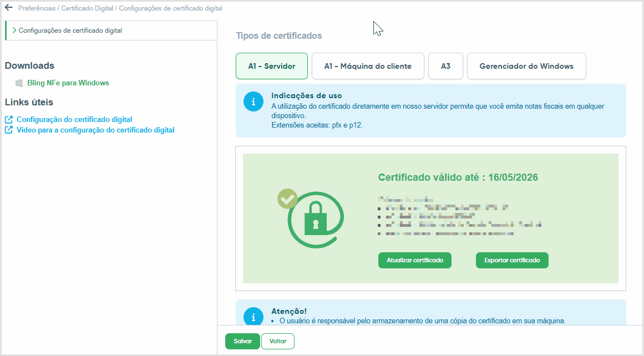This screenshot has width=644, height=356.
Task: Expand Configurações de certificado digital chevron
Action: click(x=14, y=30)
